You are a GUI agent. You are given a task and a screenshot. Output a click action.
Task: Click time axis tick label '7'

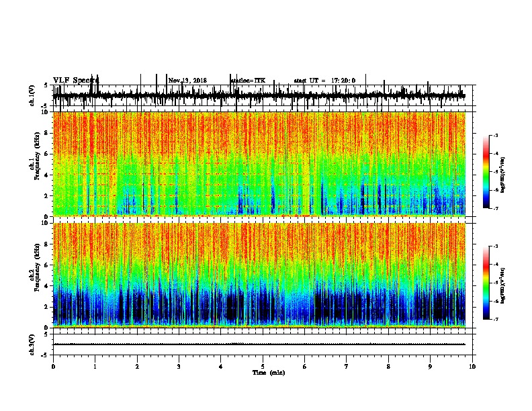click(347, 367)
